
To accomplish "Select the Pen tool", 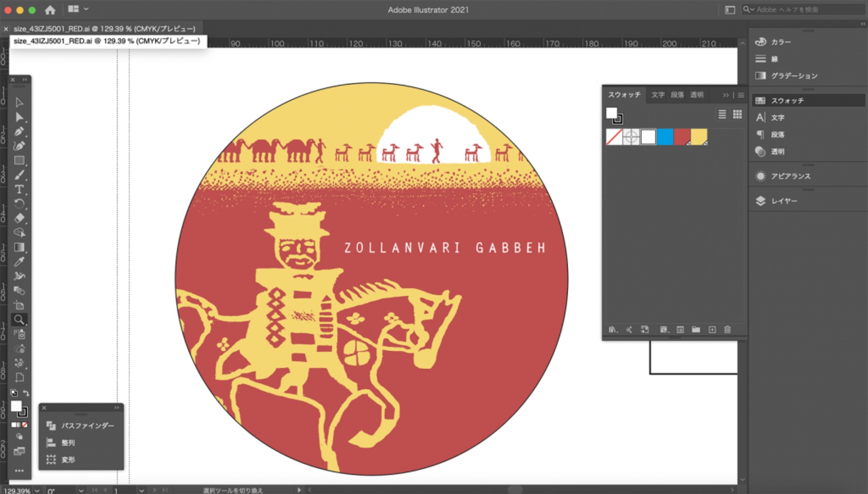I will coord(19,132).
